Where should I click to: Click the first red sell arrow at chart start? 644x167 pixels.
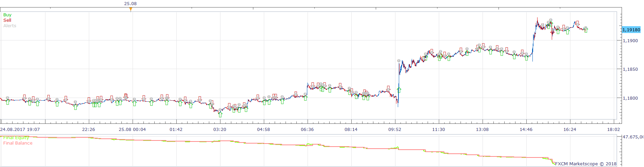tap(24, 97)
